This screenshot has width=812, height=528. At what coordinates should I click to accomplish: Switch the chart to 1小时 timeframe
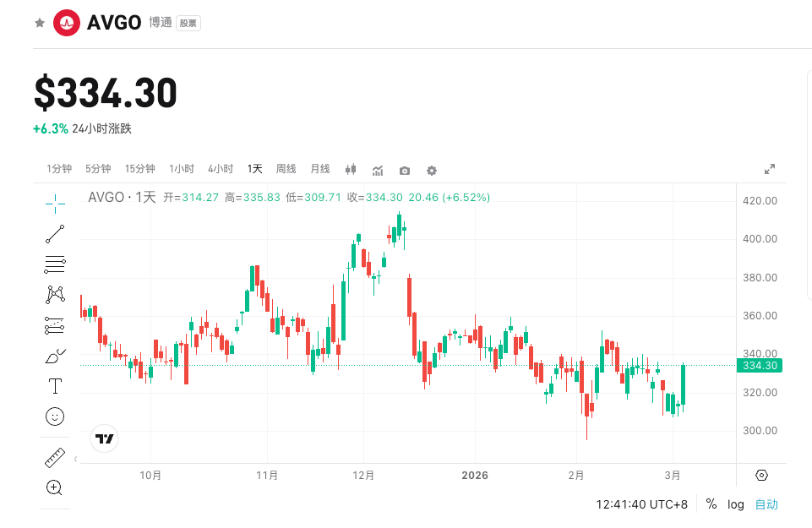tap(179, 169)
